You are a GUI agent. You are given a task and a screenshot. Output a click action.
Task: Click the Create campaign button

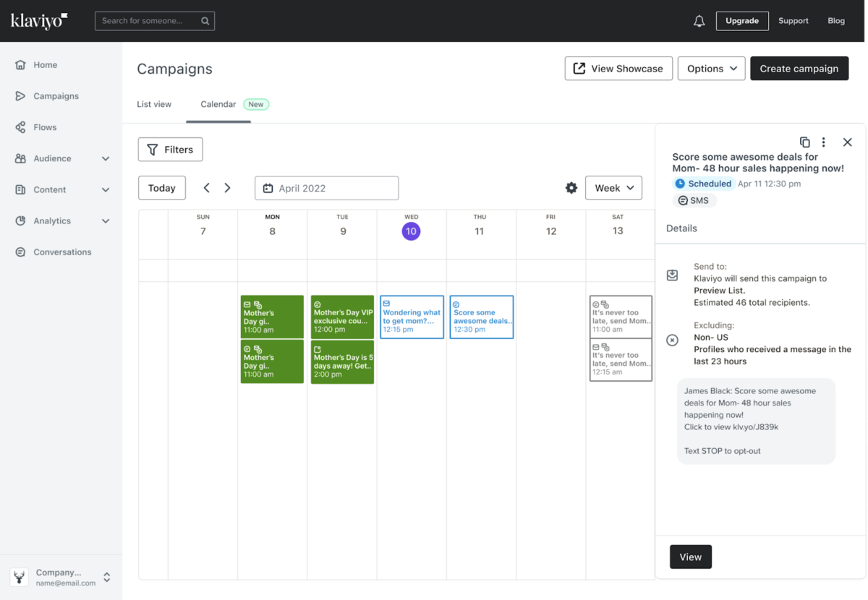pyautogui.click(x=799, y=68)
